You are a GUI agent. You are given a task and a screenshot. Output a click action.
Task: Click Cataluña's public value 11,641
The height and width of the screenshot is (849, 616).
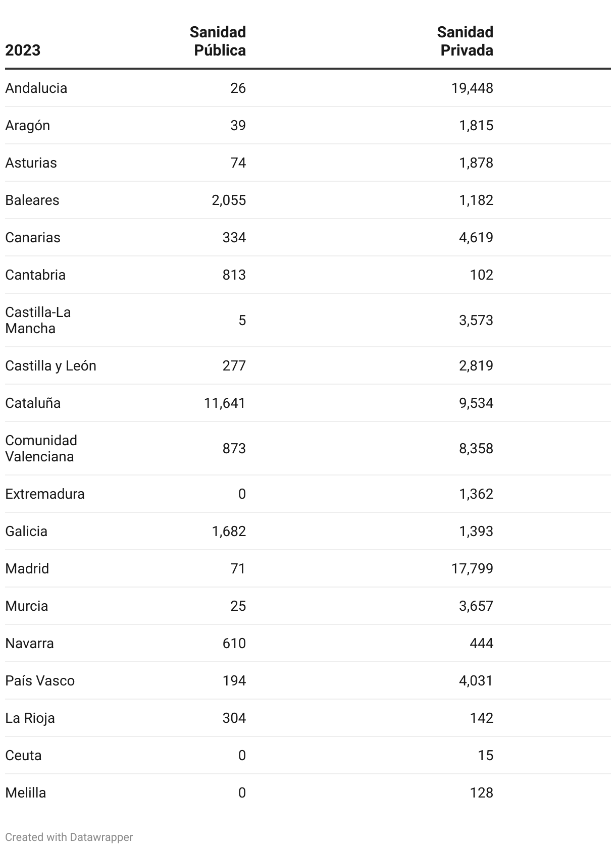point(225,403)
